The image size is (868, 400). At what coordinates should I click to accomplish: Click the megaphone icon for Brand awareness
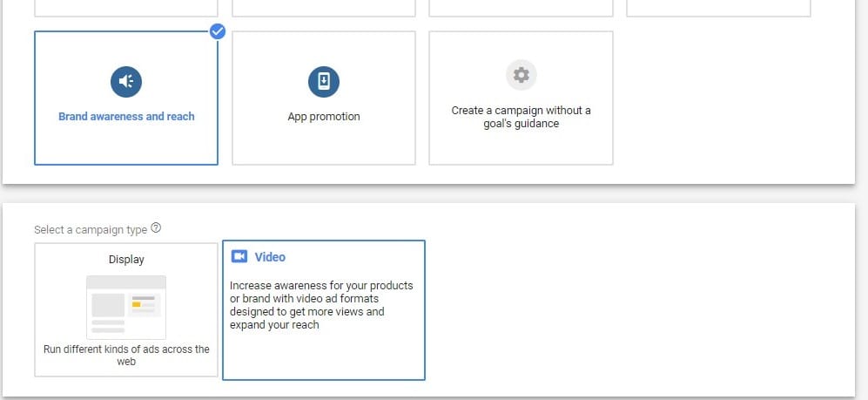point(126,82)
